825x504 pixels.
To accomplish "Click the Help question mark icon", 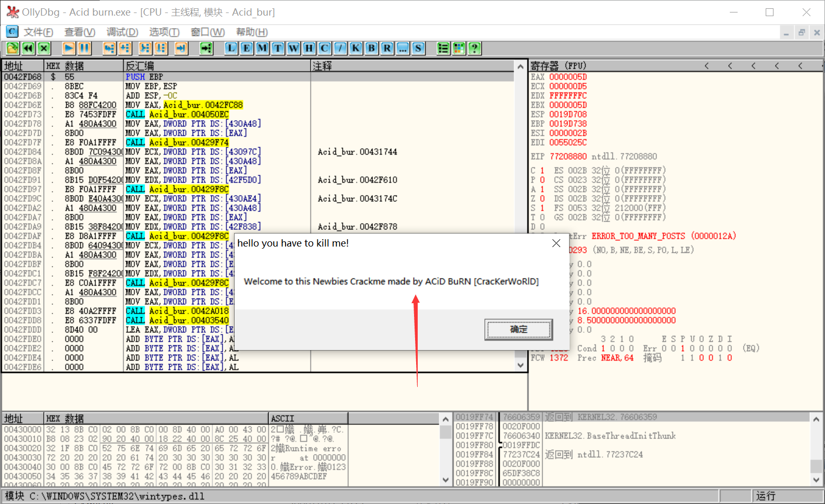I will tap(474, 48).
